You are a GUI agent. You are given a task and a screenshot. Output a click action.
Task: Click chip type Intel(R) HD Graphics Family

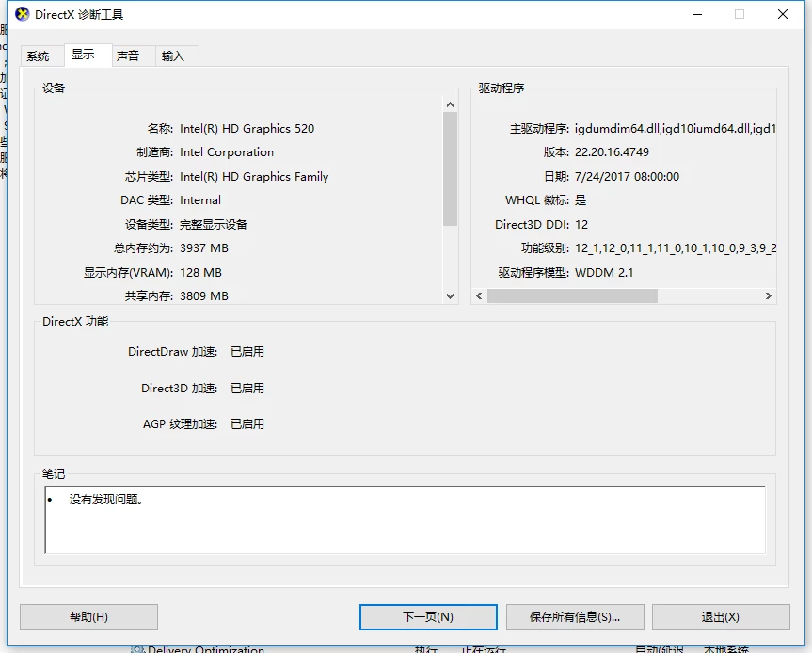[254, 177]
